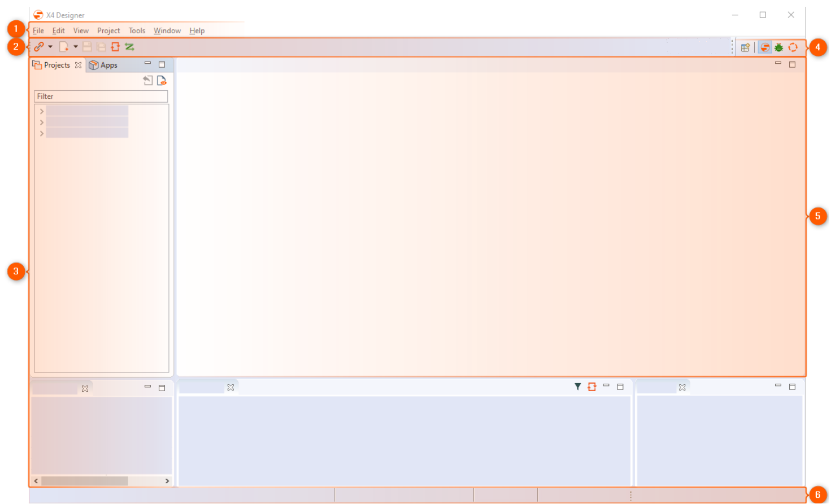Viewport: 831px width, 504px height.
Task: Click the green Z process toolbar icon
Action: point(129,47)
